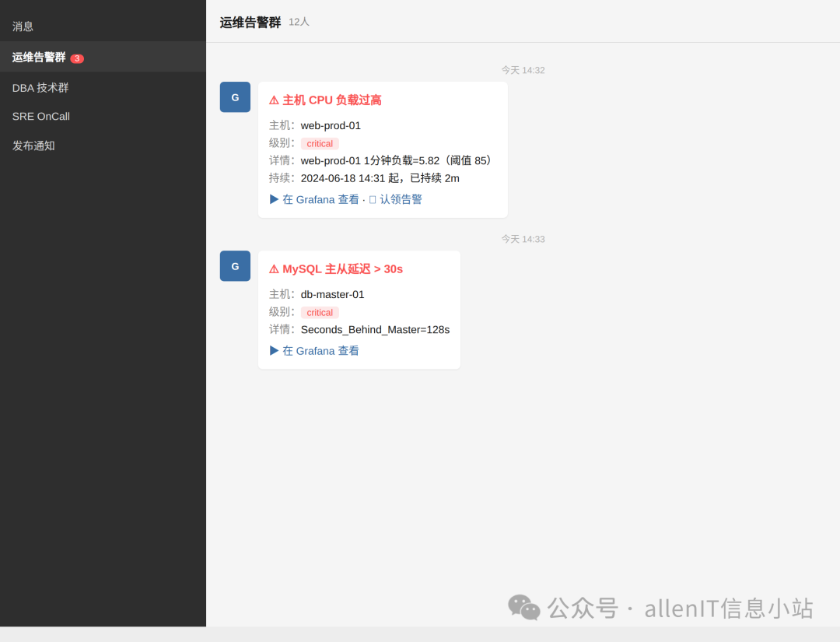Click the critical tag in web-prod-01 alert
This screenshot has height=642, width=840.
point(320,144)
